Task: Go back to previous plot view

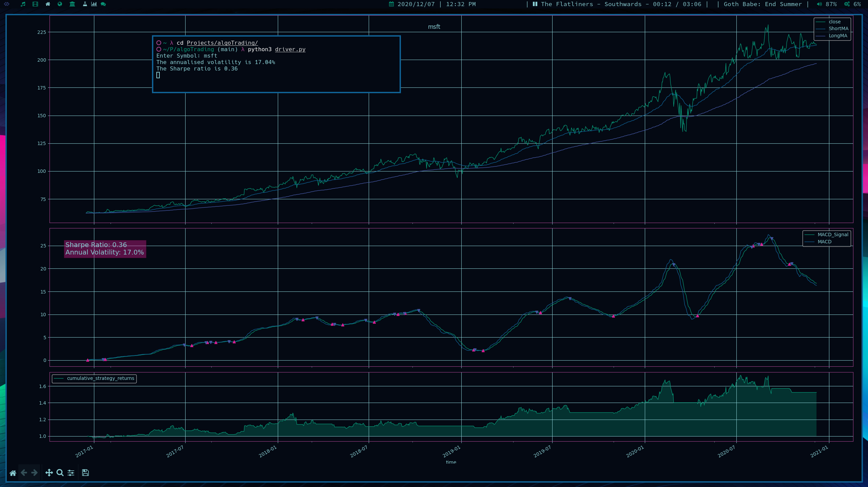Action: tap(24, 473)
